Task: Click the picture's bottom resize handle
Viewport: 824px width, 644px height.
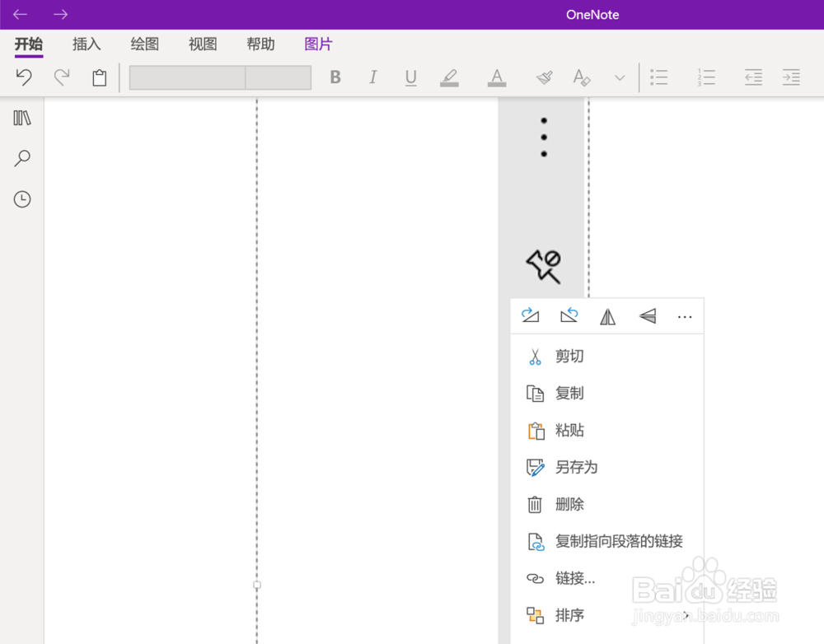Action: click(257, 585)
